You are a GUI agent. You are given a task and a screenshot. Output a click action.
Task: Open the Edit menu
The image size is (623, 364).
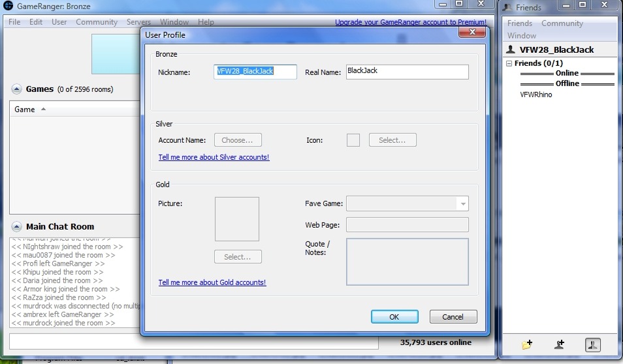tap(36, 22)
